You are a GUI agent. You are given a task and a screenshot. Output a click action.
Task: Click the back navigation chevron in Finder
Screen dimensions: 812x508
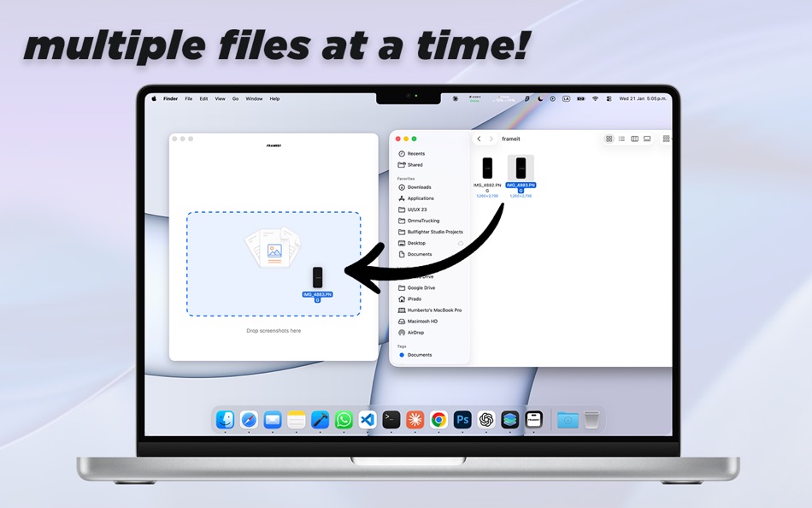pos(478,138)
